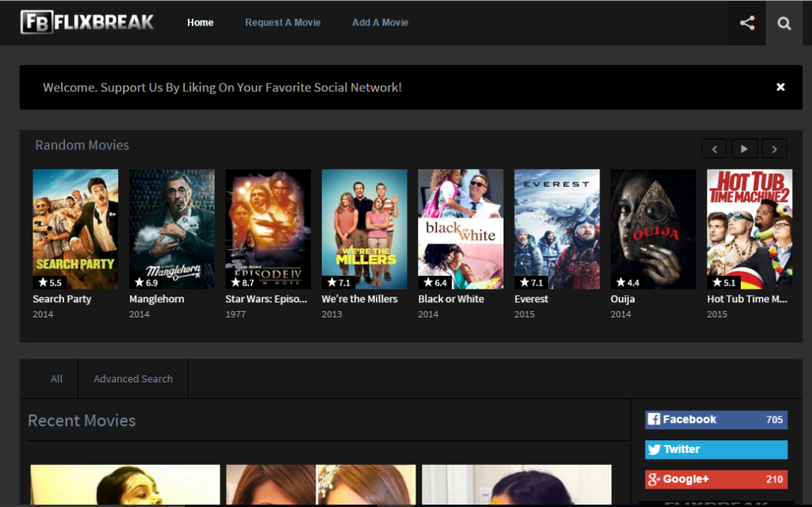Open Manglehorn poster
The image size is (812, 507).
click(171, 229)
